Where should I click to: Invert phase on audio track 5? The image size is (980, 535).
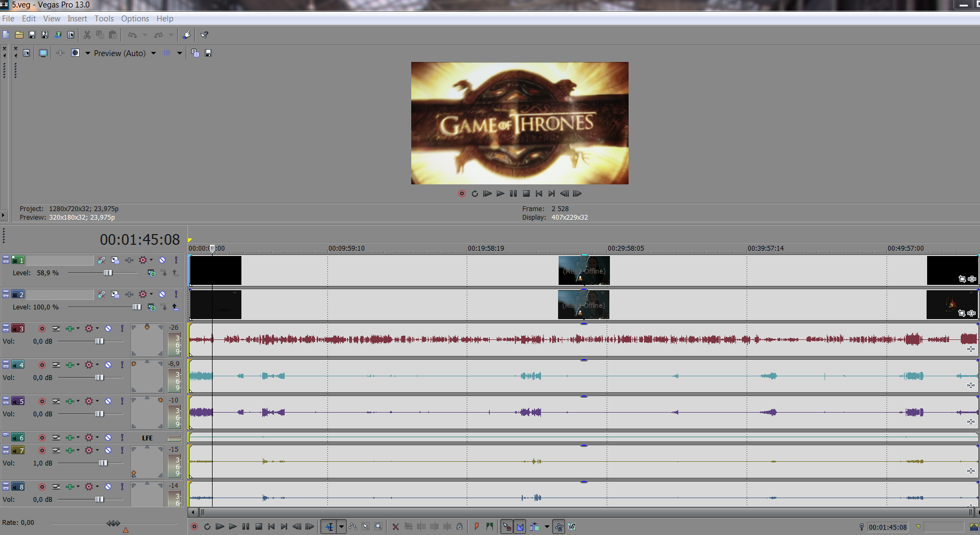(x=56, y=401)
